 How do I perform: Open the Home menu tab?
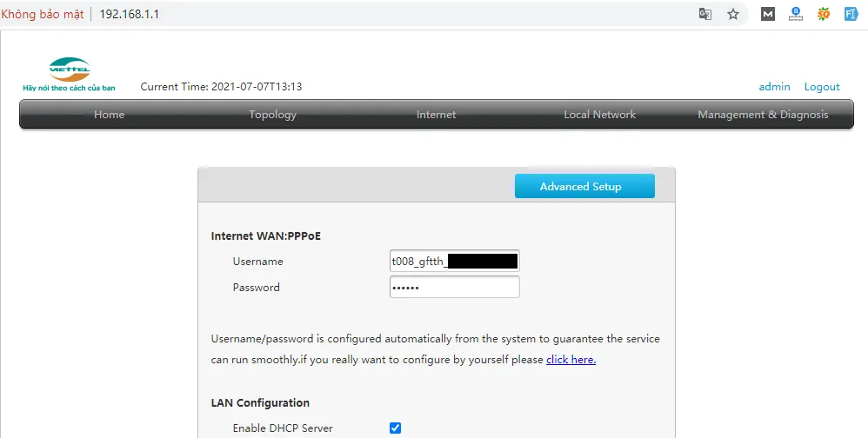pos(109,115)
